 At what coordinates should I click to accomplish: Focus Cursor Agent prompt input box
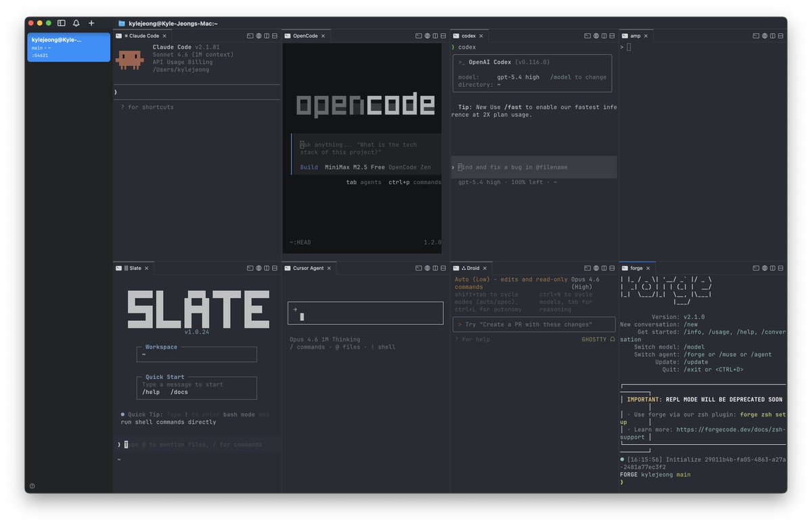click(x=365, y=313)
